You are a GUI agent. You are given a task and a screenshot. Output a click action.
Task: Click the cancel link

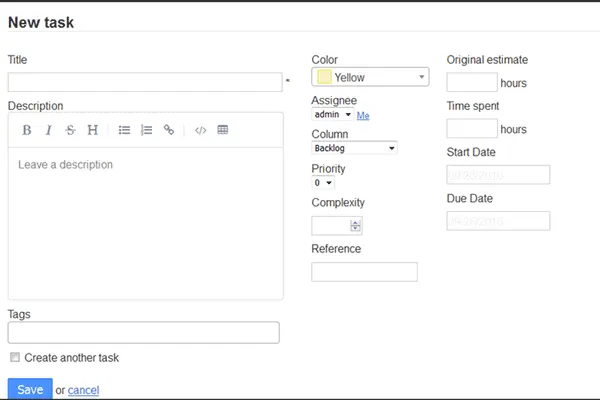(x=84, y=390)
